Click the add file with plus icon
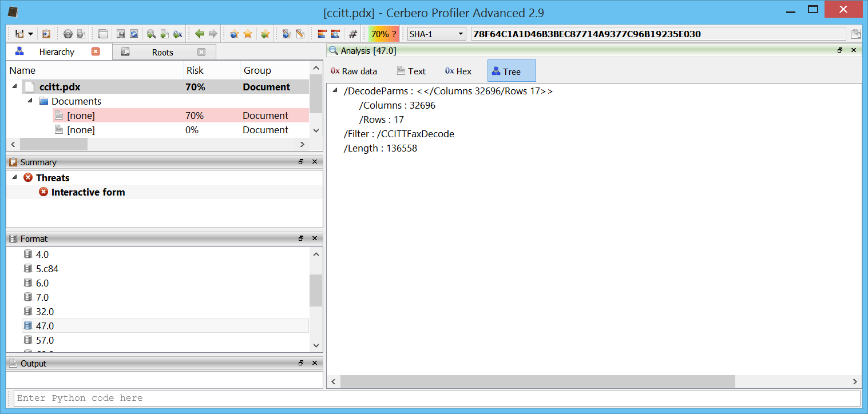 pyautogui.click(x=164, y=34)
